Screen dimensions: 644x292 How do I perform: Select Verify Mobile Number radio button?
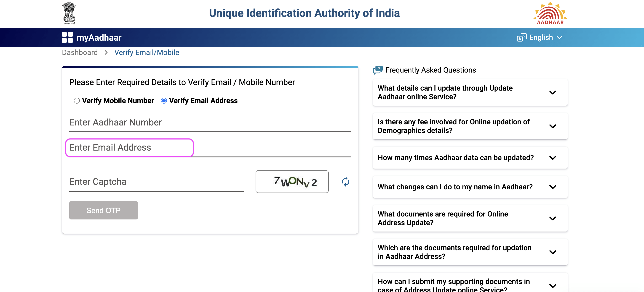tap(76, 100)
